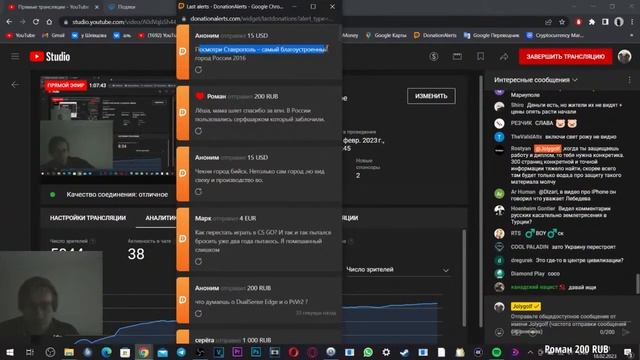Open the Google Карты bookmark

386,36
